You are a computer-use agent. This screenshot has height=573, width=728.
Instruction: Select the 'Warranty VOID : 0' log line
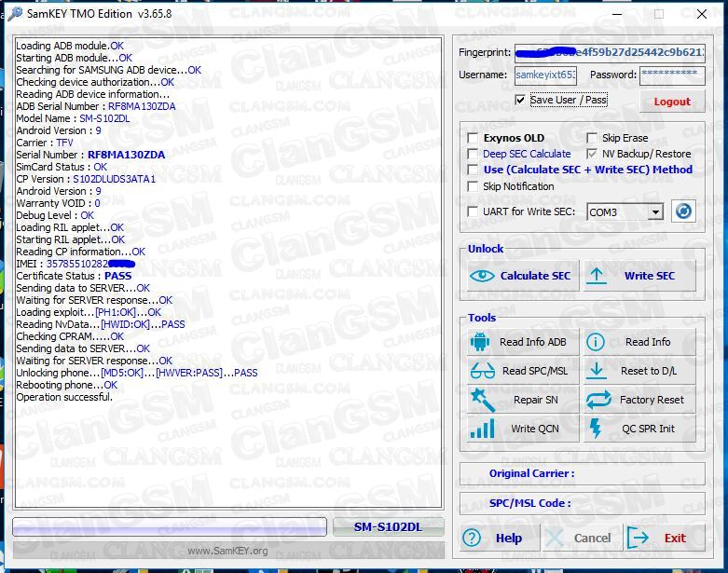click(x=58, y=203)
